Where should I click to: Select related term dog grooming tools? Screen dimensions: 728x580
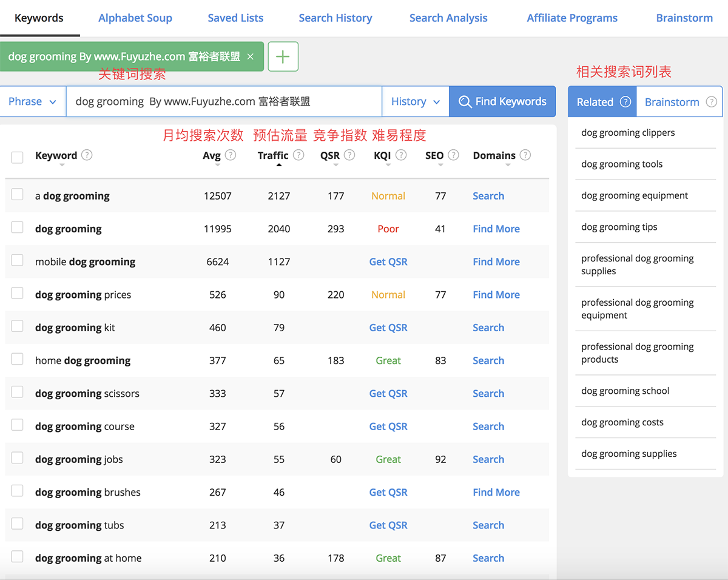(x=622, y=164)
